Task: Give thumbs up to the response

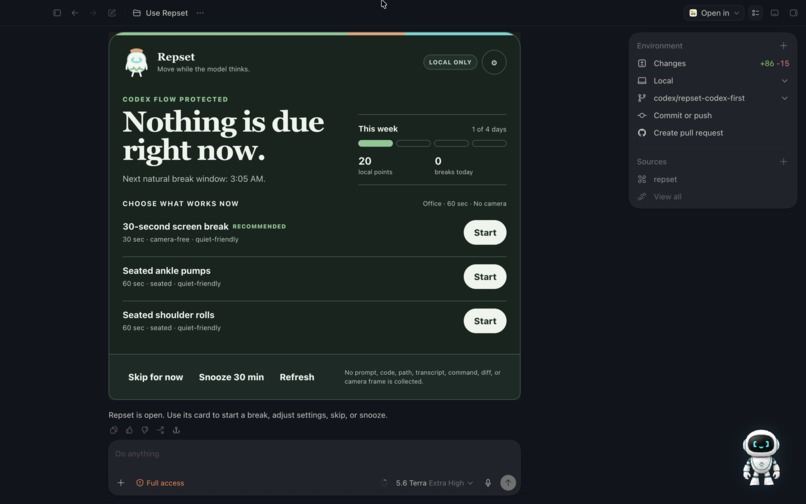Action: [x=129, y=430]
